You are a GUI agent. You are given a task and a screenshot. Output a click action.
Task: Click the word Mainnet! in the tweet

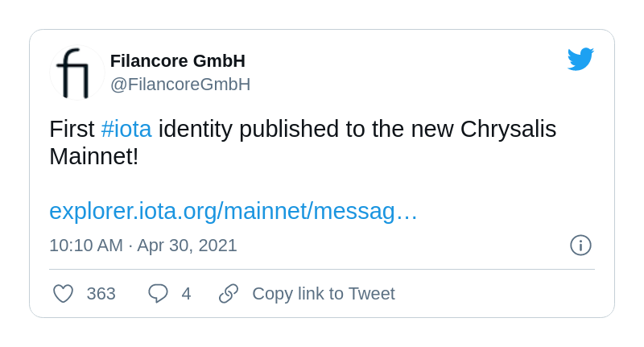(x=94, y=157)
